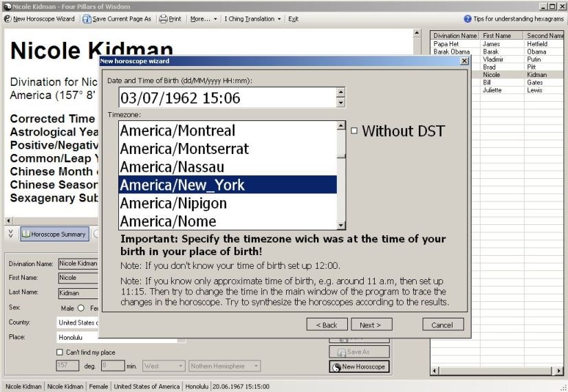
Task: Click the timezone list scrollbar thumb
Action: (341, 145)
